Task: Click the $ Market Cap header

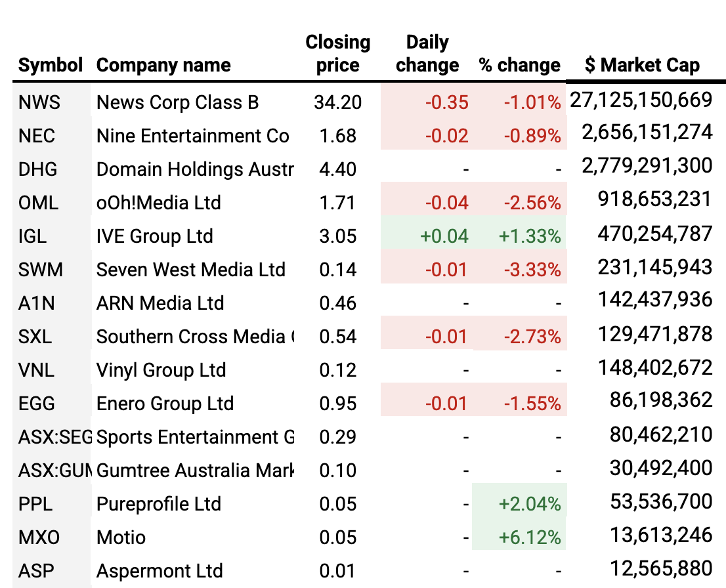Action: [642, 66]
